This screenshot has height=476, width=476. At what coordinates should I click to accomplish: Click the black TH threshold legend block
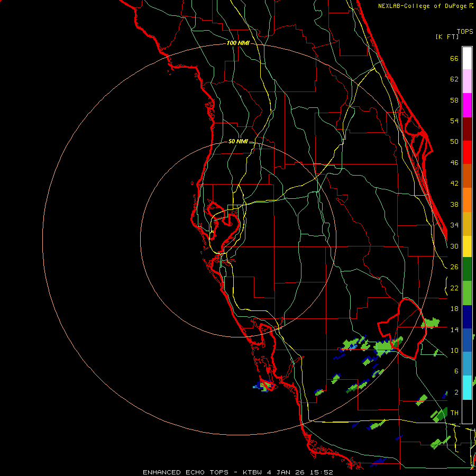(467, 411)
